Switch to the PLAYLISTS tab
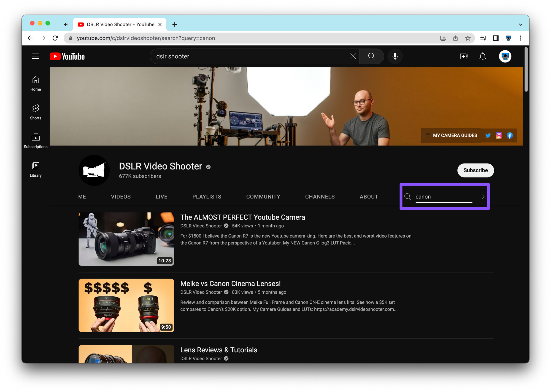The image size is (551, 392). click(207, 197)
